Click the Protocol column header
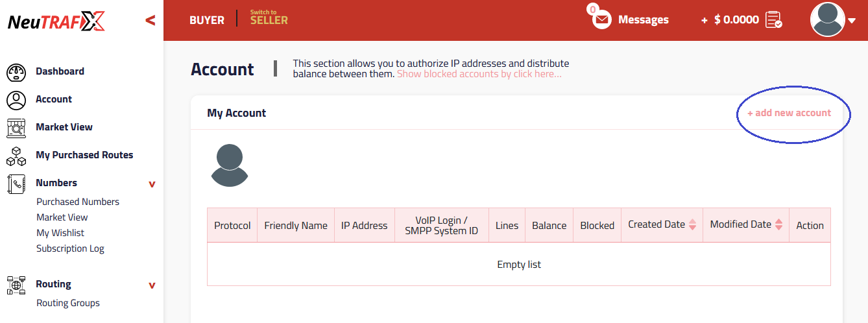Image resolution: width=868 pixels, height=323 pixels. [232, 226]
